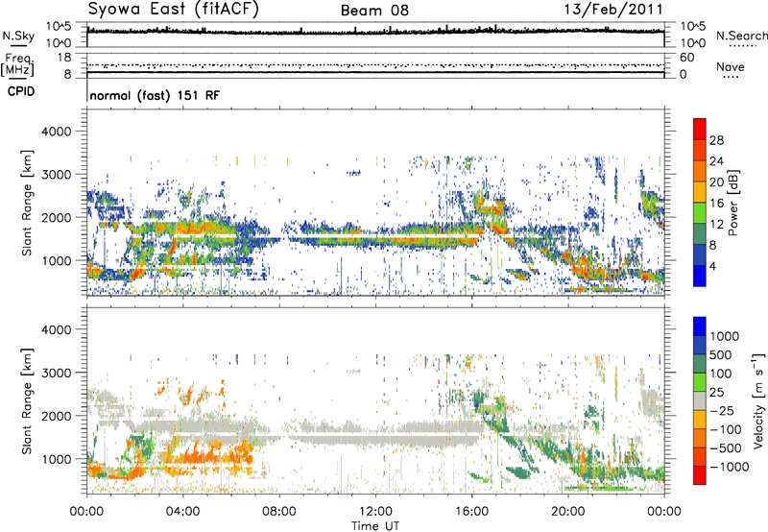
Task: Click velocity panel 'Slant Range [km]' label
Action: point(27,401)
